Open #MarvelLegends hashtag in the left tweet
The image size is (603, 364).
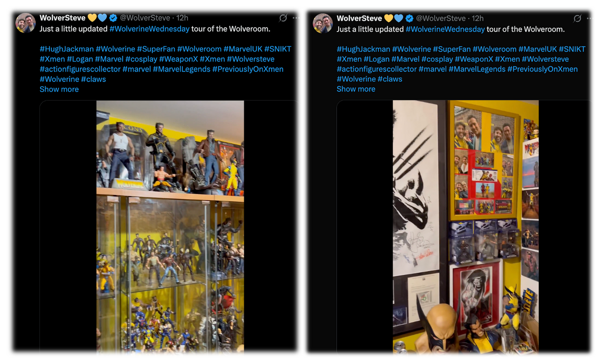(181, 69)
